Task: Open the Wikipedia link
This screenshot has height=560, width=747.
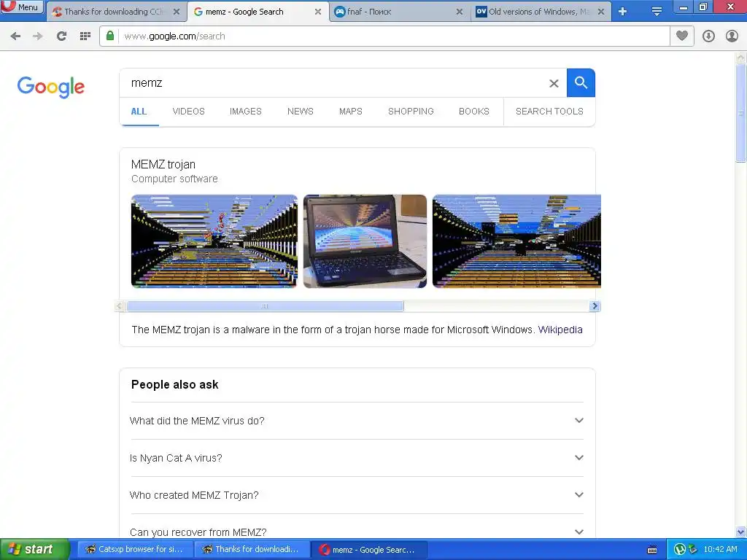Action: coord(560,330)
